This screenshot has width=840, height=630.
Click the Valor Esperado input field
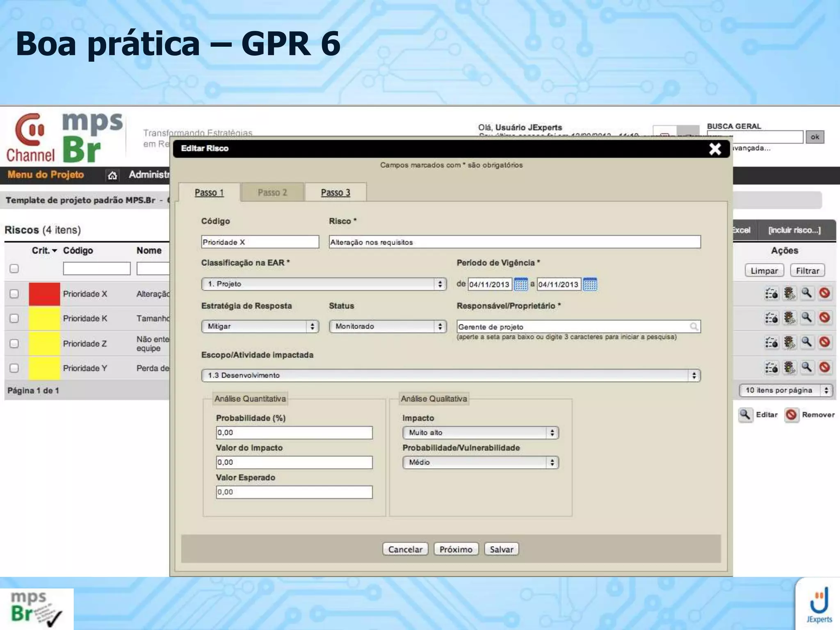tap(294, 492)
